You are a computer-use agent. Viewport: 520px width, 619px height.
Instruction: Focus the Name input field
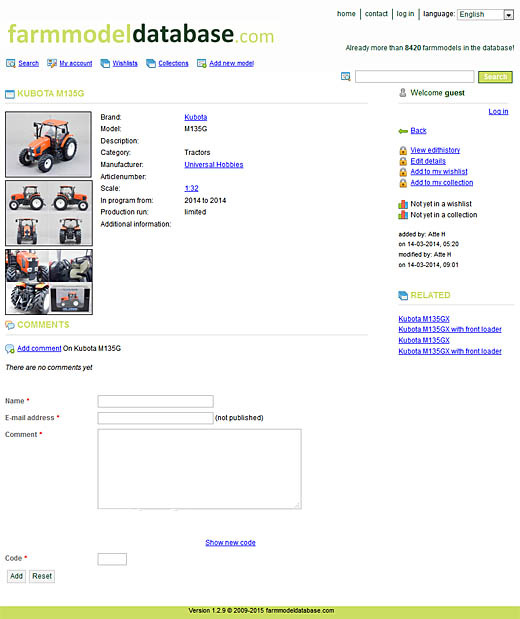coord(156,401)
